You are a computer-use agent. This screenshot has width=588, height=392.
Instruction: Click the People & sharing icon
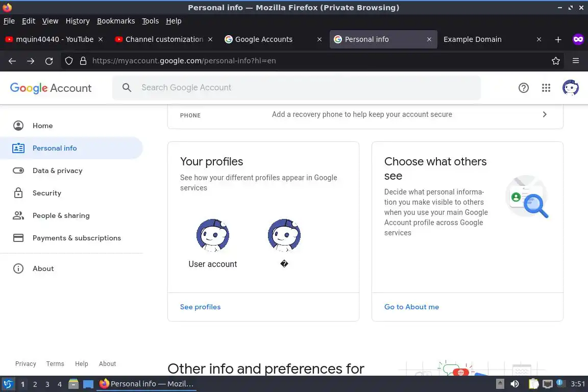click(x=18, y=215)
